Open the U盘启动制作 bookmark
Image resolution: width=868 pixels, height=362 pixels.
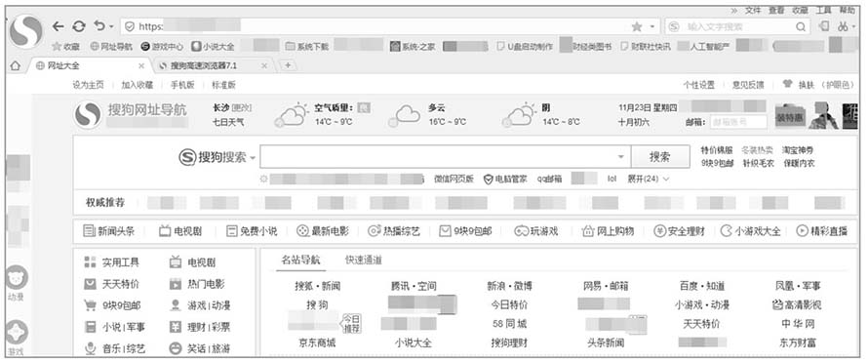click(525, 47)
